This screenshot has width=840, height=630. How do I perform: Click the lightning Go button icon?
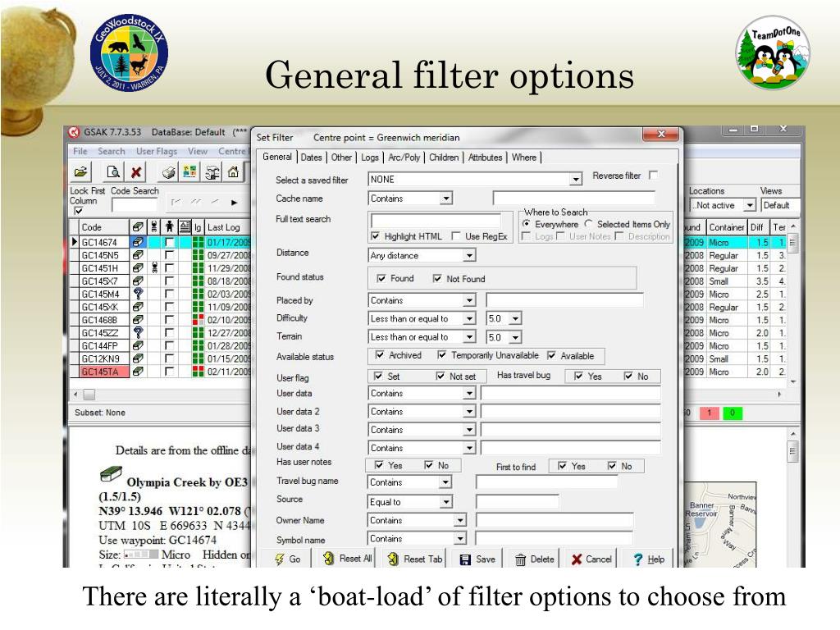[280, 559]
